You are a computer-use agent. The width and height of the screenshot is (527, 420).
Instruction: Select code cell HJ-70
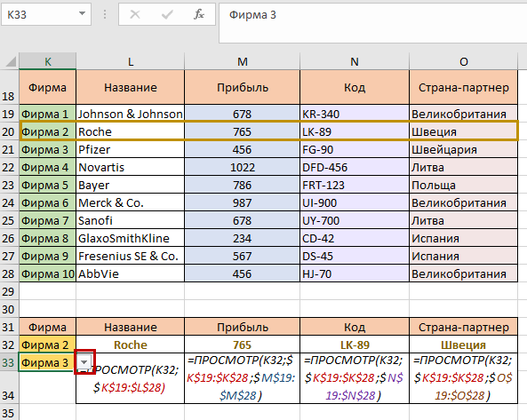pos(355,274)
